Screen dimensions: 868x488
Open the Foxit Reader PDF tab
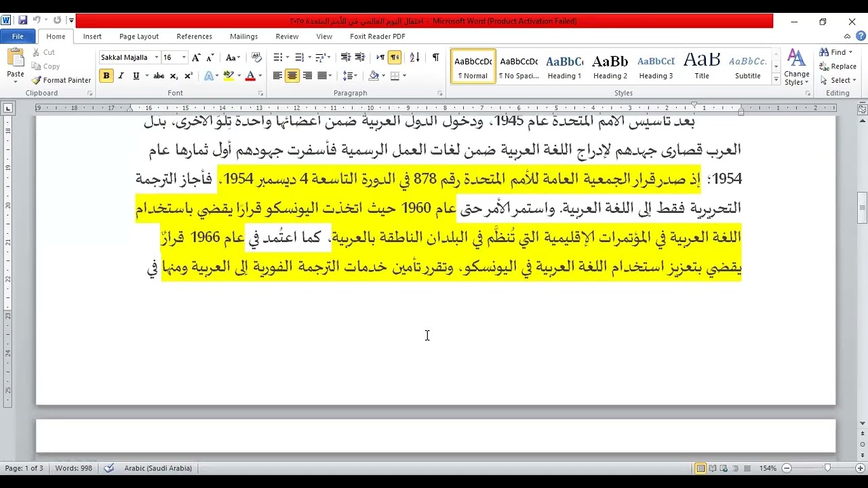pyautogui.click(x=378, y=37)
